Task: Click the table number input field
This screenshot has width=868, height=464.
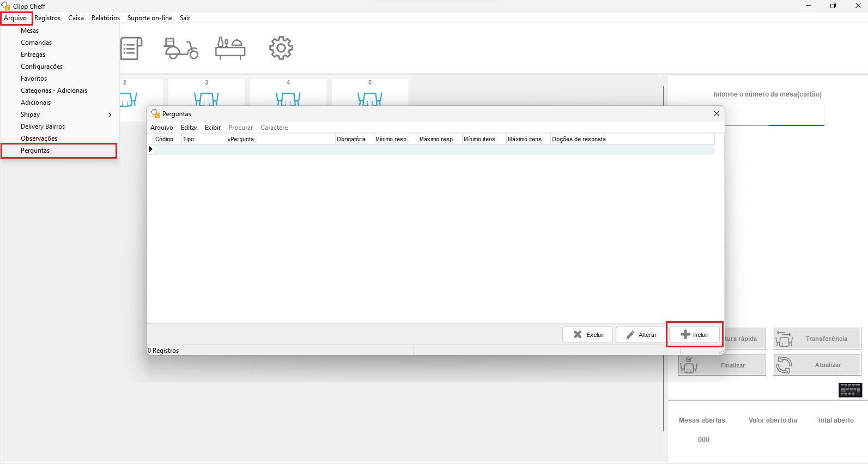Action: coord(774,116)
